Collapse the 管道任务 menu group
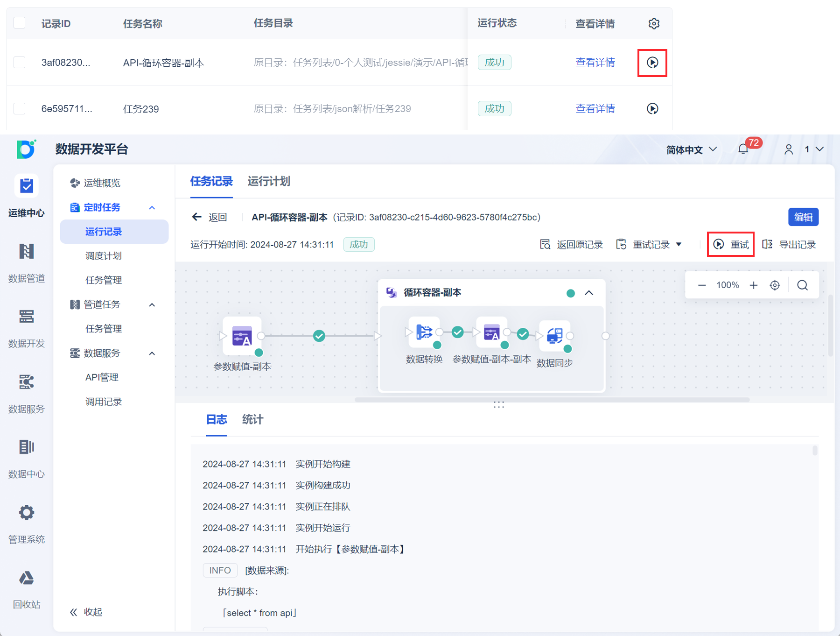This screenshot has width=840, height=636. click(x=152, y=304)
